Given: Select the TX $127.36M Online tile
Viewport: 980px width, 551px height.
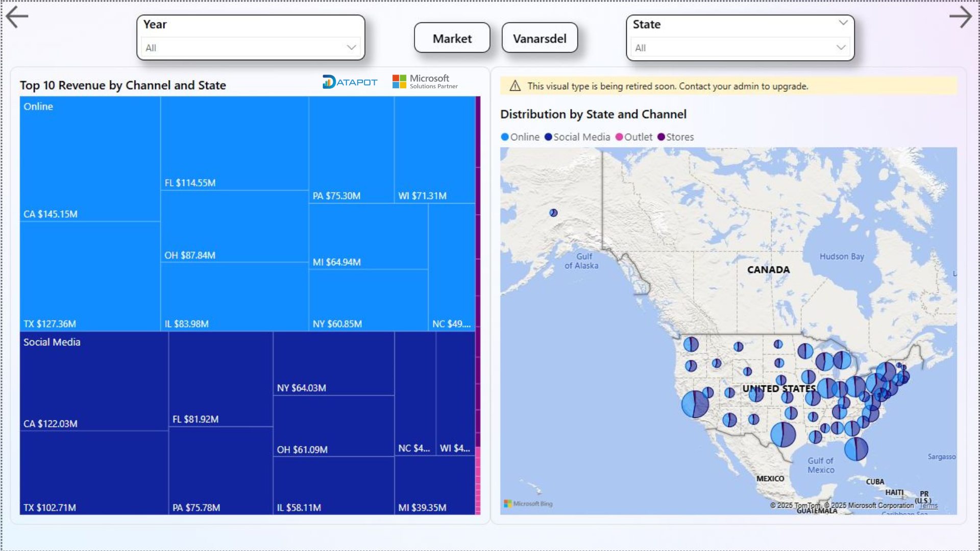Looking at the screenshot, I should [90, 276].
